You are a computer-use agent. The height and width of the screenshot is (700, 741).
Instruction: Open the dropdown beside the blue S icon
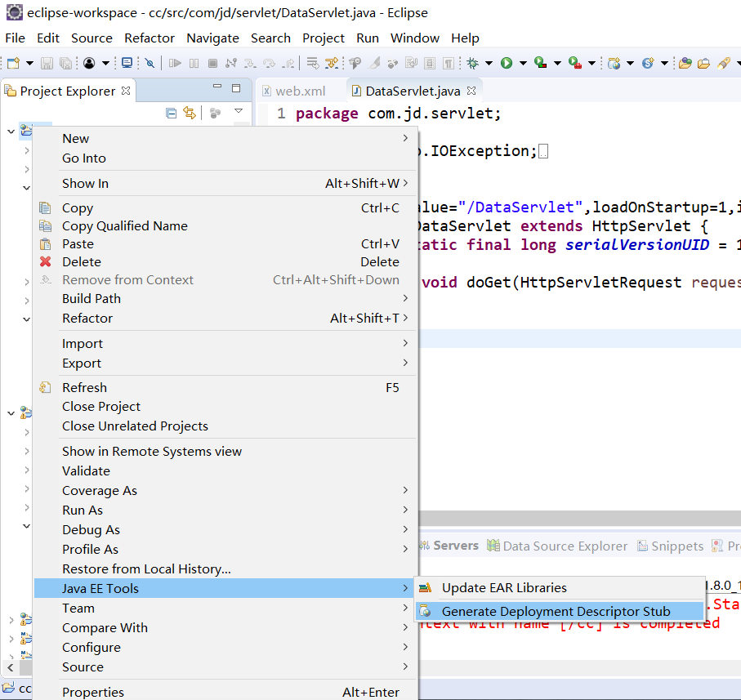[x=664, y=63]
